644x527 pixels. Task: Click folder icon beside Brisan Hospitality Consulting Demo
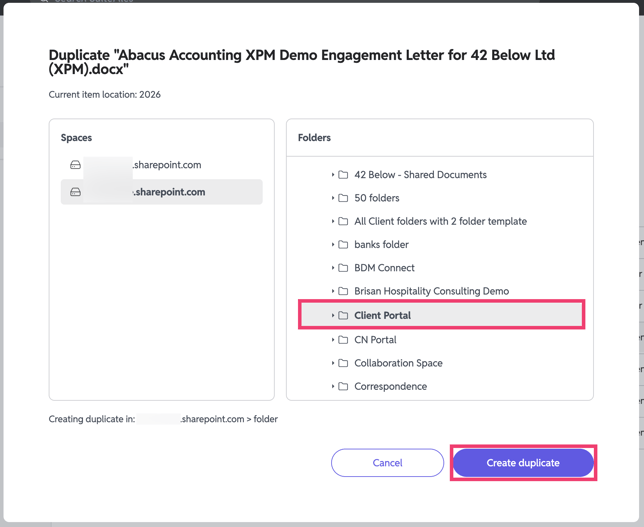pyautogui.click(x=343, y=292)
